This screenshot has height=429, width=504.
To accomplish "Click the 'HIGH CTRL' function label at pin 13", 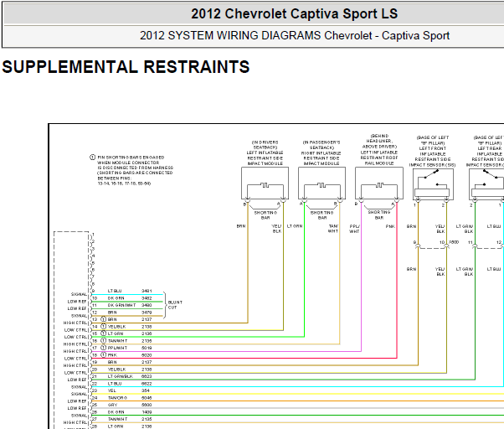I will click(75, 323).
